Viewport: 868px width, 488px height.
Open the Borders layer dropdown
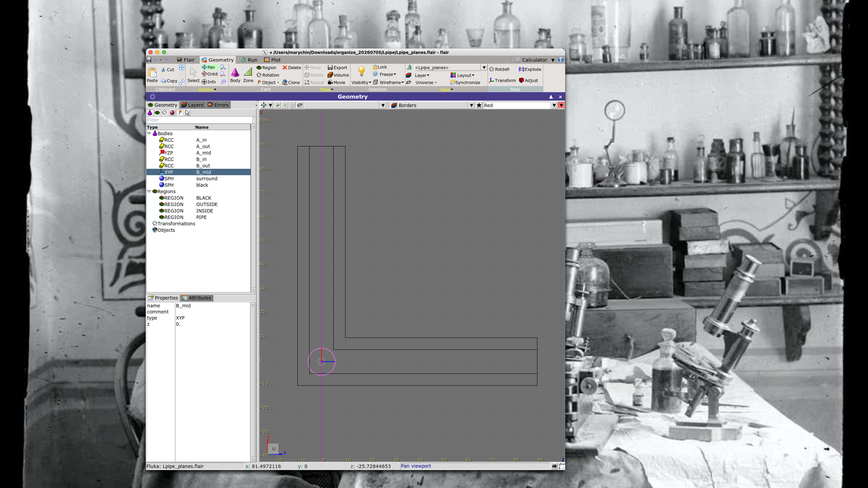[471, 105]
